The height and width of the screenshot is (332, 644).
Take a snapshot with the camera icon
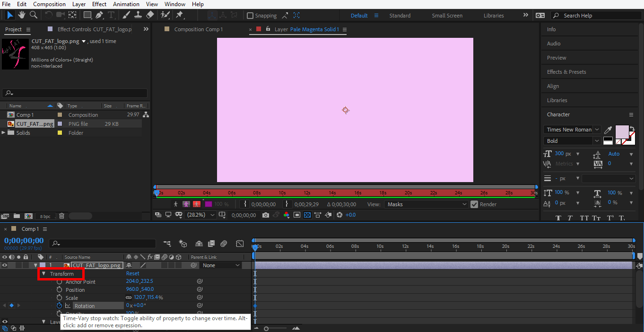[266, 215]
